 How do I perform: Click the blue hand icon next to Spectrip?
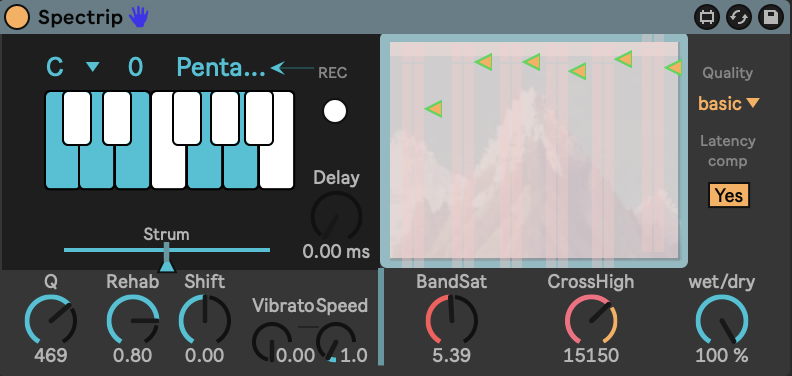click(x=138, y=17)
